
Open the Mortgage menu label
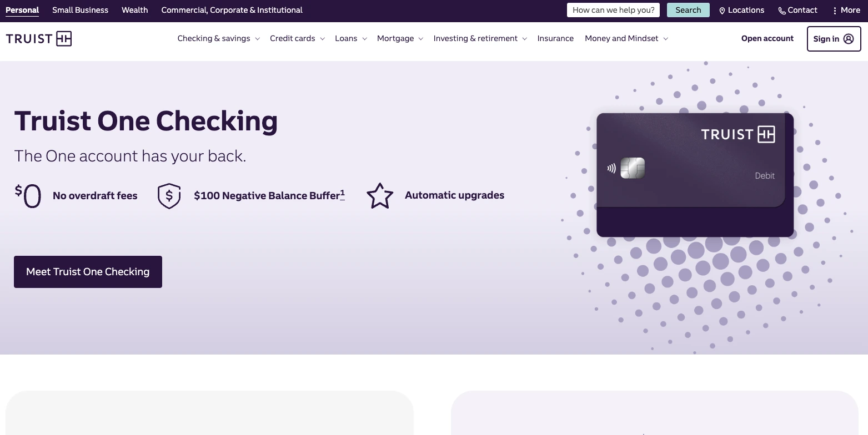[395, 38]
